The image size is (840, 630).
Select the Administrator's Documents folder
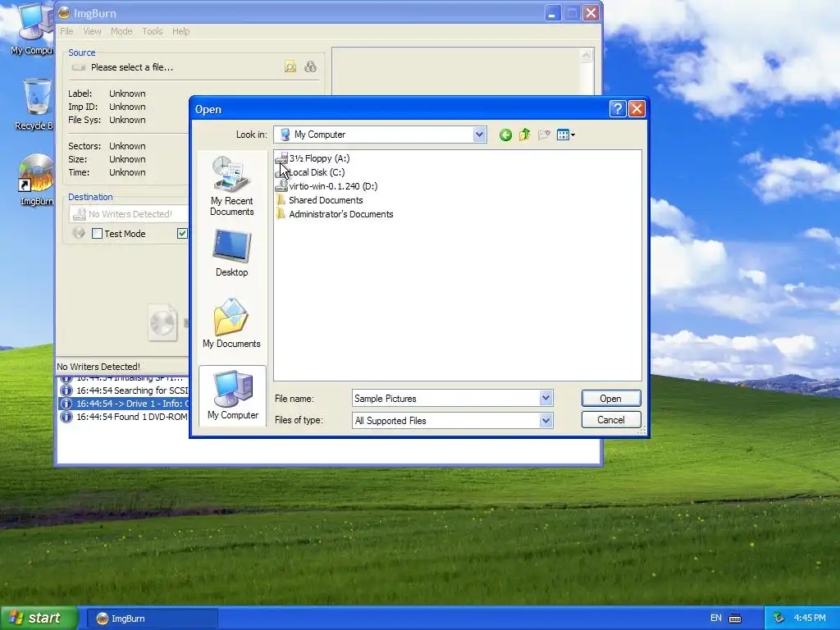pyautogui.click(x=335, y=214)
